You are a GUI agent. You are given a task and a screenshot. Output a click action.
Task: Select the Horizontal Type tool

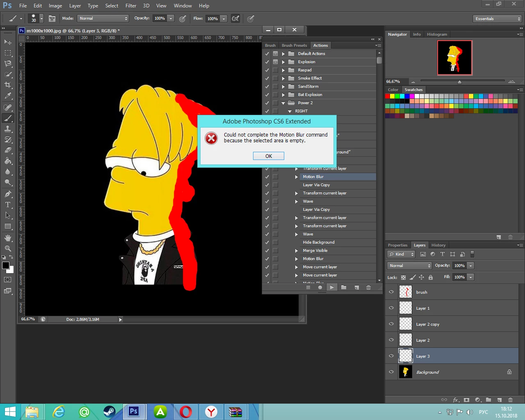click(x=8, y=204)
